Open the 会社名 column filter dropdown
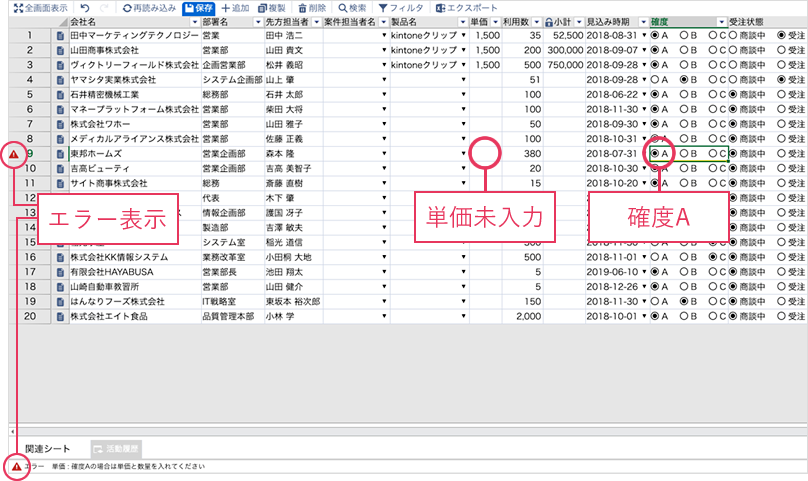Viewport: 808px width, 481px height. click(x=192, y=21)
